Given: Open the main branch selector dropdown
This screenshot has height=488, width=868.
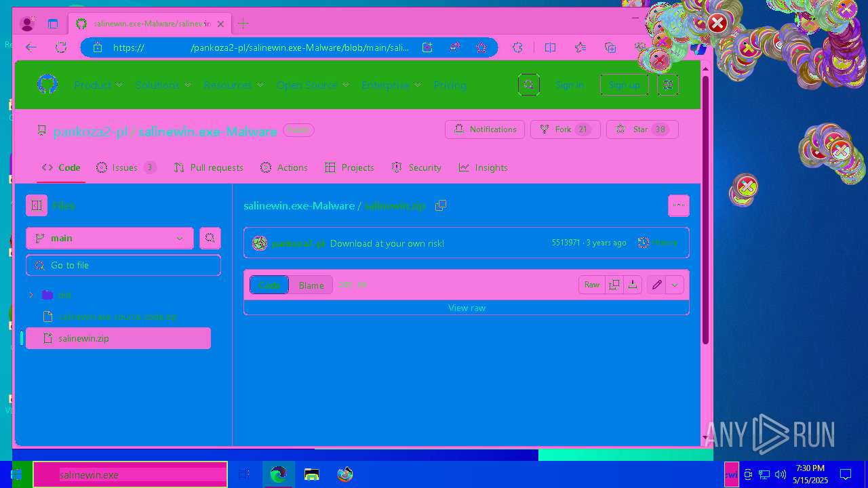Looking at the screenshot, I should point(110,238).
